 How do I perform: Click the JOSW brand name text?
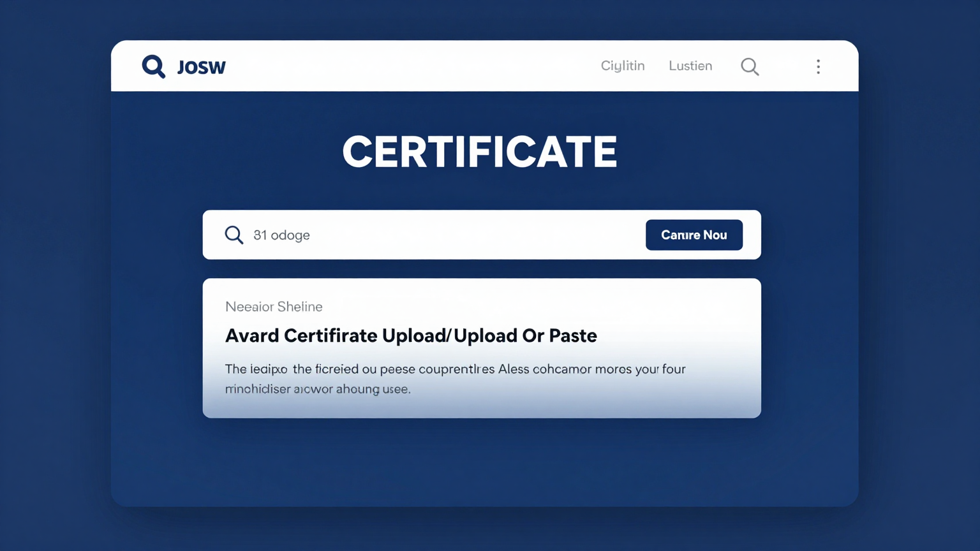[201, 67]
